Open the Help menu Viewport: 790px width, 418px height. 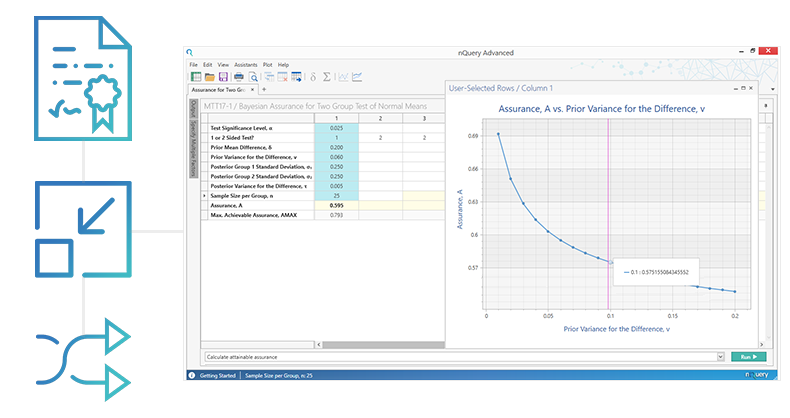(283, 65)
